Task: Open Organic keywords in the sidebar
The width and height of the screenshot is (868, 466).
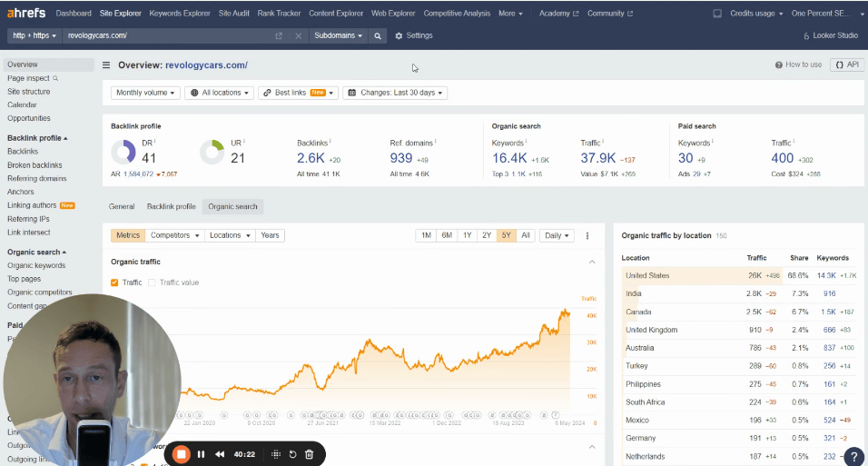Action: tap(36, 265)
